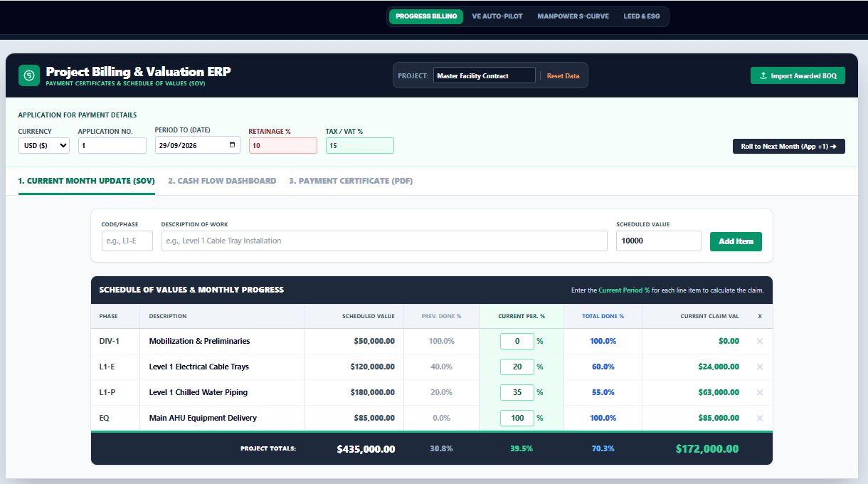868x484 pixels.
Task: Click the $63,000.00 claim value
Action: (719, 392)
